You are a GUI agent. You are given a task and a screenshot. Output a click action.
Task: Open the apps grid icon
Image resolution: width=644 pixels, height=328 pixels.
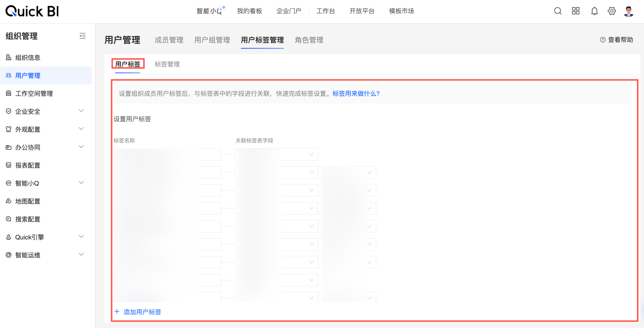click(x=575, y=11)
